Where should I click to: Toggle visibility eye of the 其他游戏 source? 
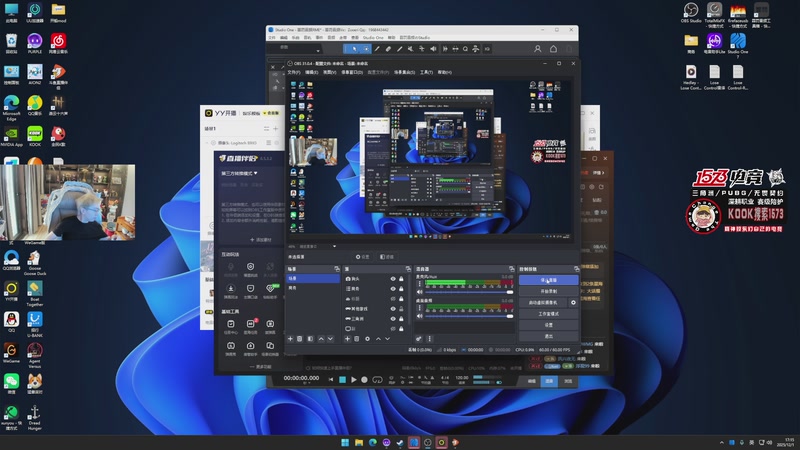[x=393, y=309]
